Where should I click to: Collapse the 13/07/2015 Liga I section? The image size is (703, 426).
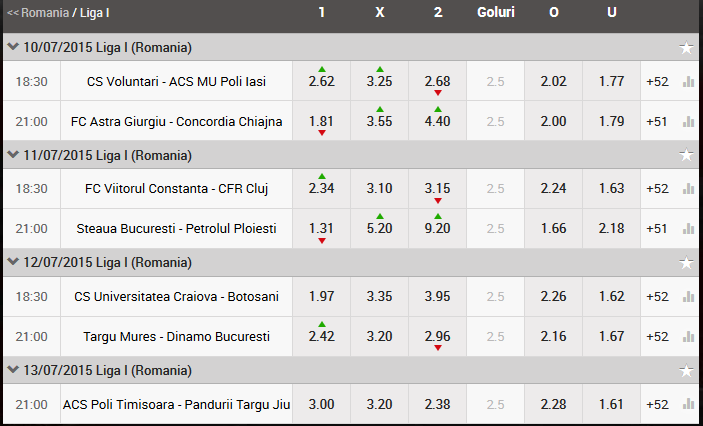click(x=12, y=371)
